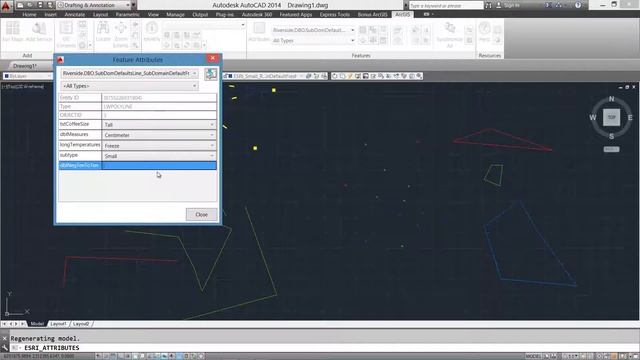
Task: Click the ArcGIS Help ribbon icon
Action: 484,32
